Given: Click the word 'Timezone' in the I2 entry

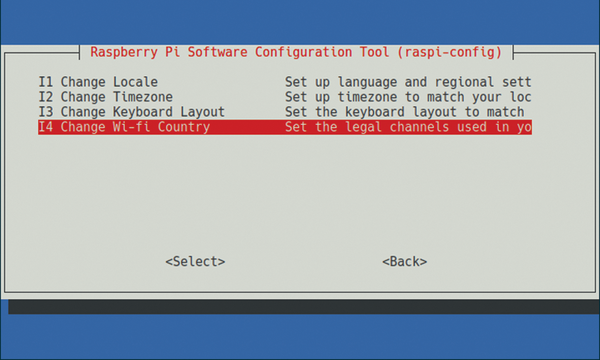Looking at the screenshot, I should (x=143, y=97).
